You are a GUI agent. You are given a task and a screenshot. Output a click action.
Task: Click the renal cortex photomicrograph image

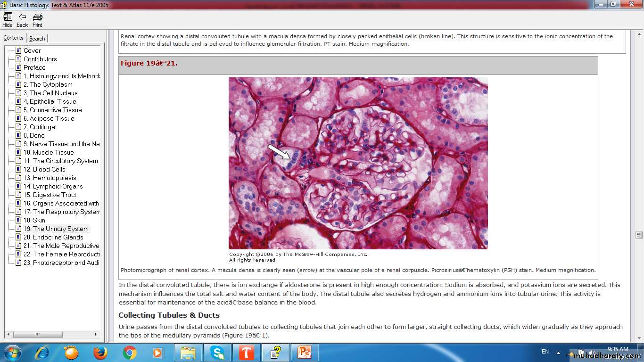(x=358, y=163)
